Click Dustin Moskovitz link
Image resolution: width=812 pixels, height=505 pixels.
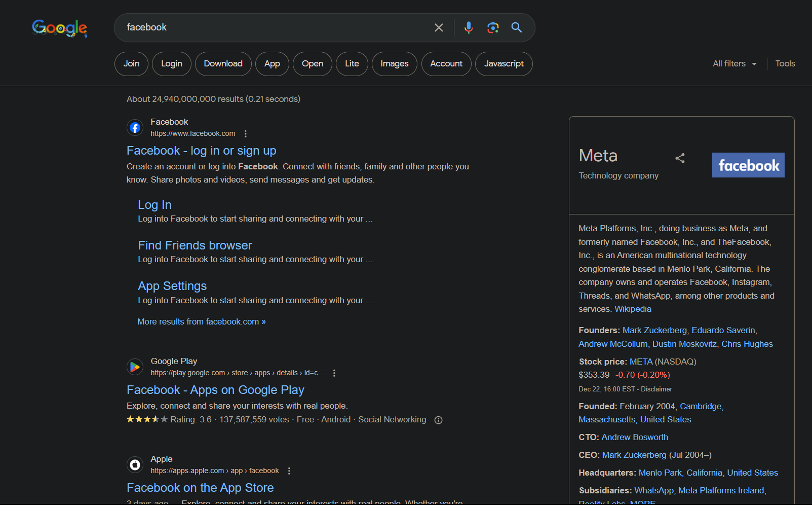(x=684, y=344)
